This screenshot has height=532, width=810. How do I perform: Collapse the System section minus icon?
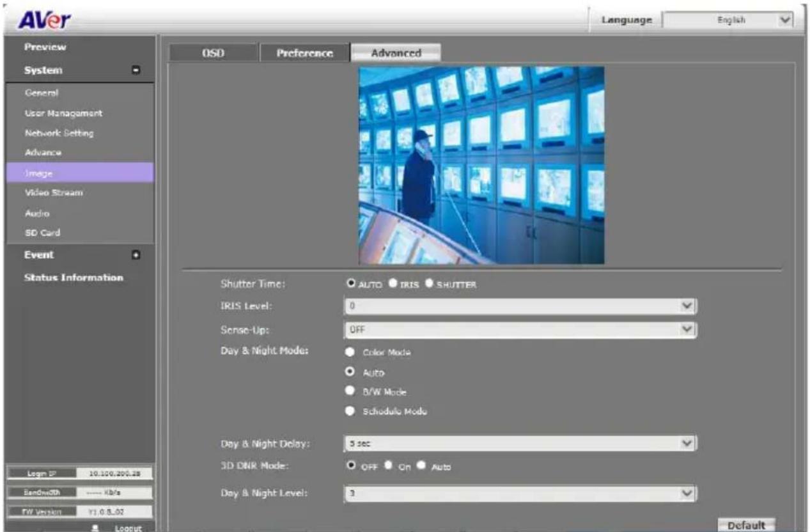[136, 70]
